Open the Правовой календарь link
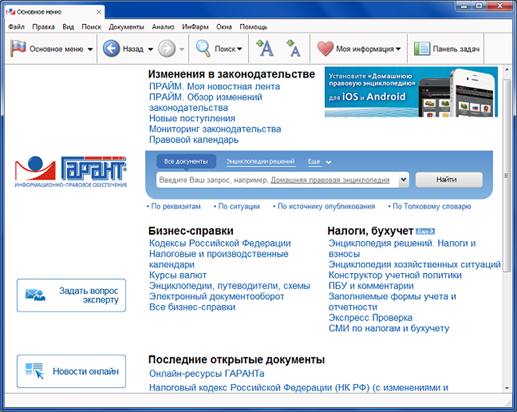The image size is (517, 412). [194, 140]
